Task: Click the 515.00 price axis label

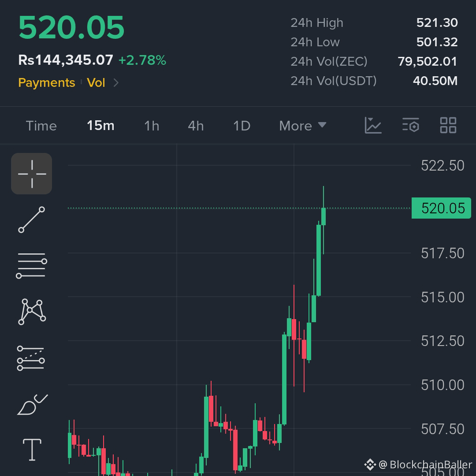Action: pos(443,297)
